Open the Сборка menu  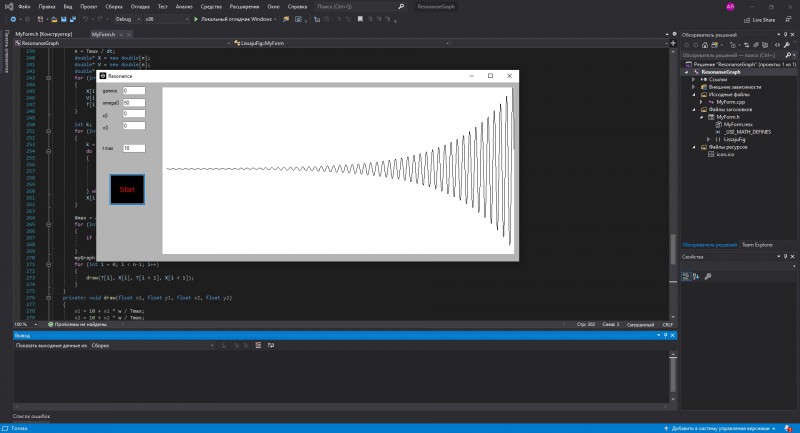click(x=114, y=7)
